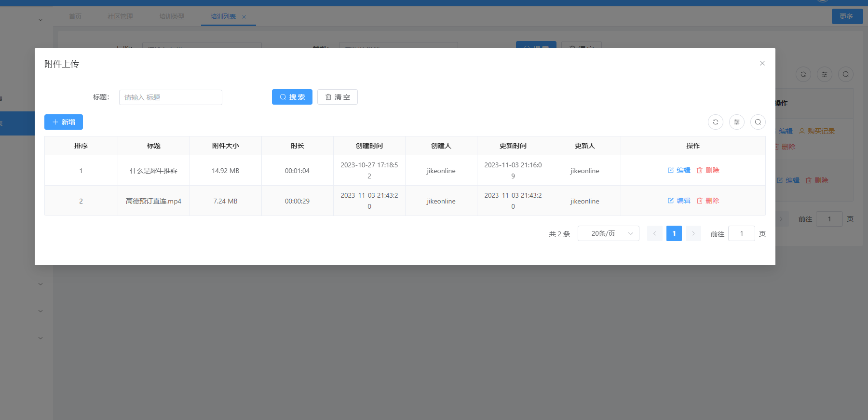Select page 1 in the dialog pagination
The image size is (868, 420).
[674, 233]
